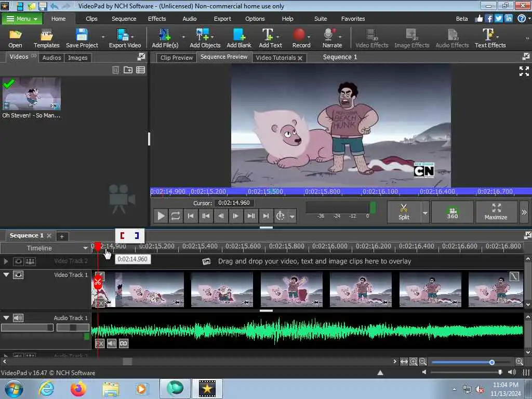Adjust Audio Track 1 volume slider
The width and height of the screenshot is (532, 399).
tap(27, 327)
